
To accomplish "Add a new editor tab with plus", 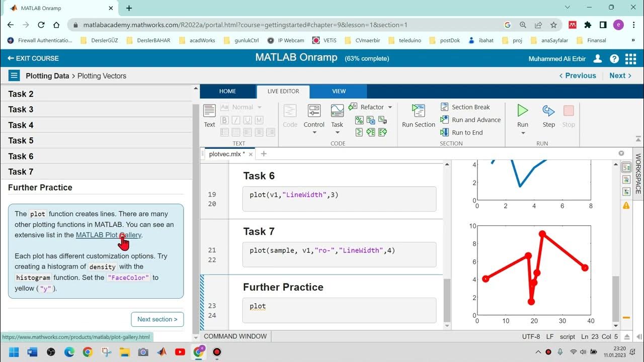I will pyautogui.click(x=264, y=154).
